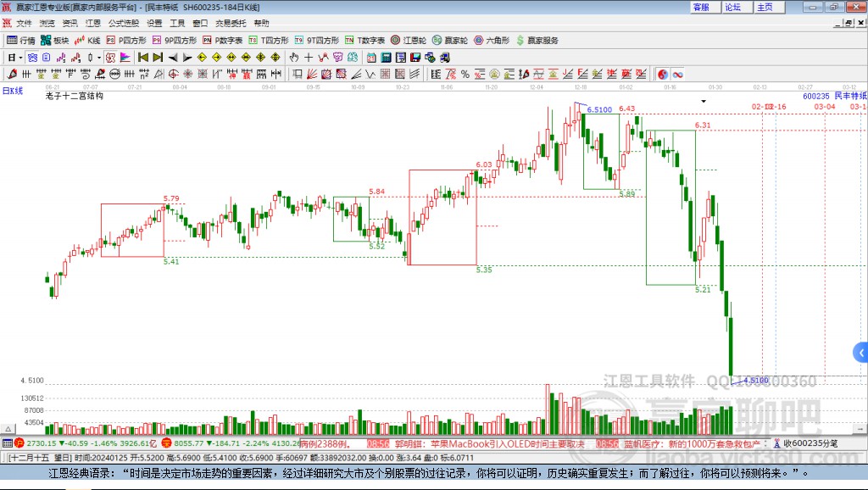This screenshot has height=490, width=868.
Task: Open the 江恩轮 Gann wheel
Action: (x=409, y=41)
